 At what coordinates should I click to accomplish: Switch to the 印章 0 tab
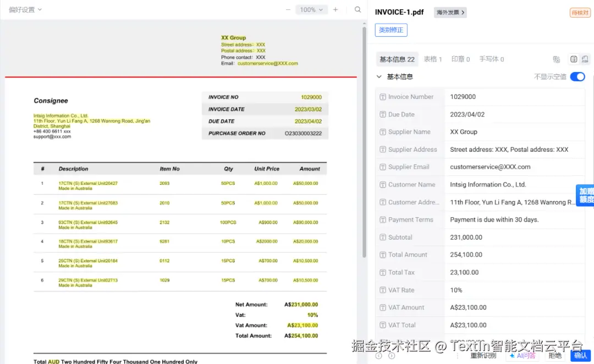tap(460, 59)
